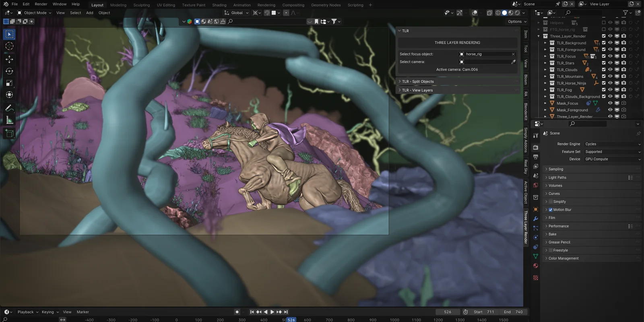Open the Global transform orientation dropdown

[236, 13]
